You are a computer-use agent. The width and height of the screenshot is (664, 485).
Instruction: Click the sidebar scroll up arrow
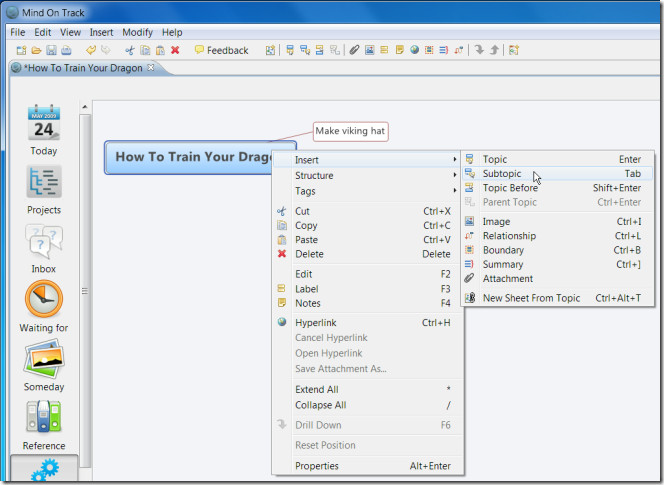pyautogui.click(x=85, y=107)
